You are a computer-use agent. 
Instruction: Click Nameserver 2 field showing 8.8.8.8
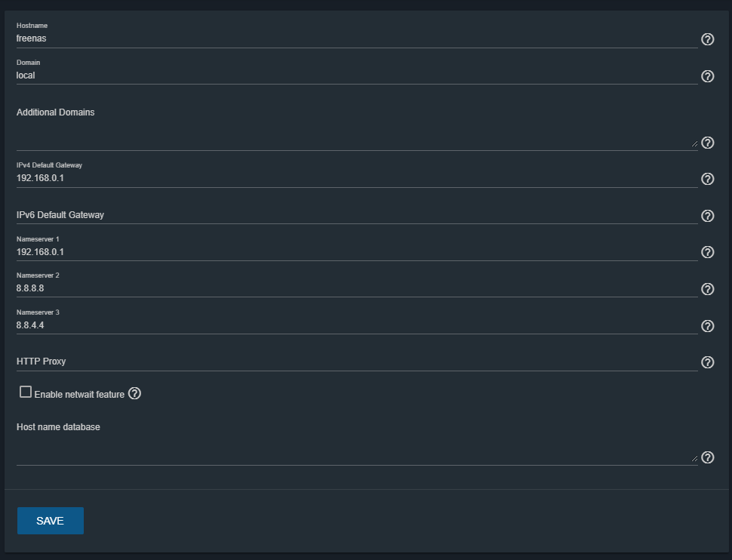point(357,288)
